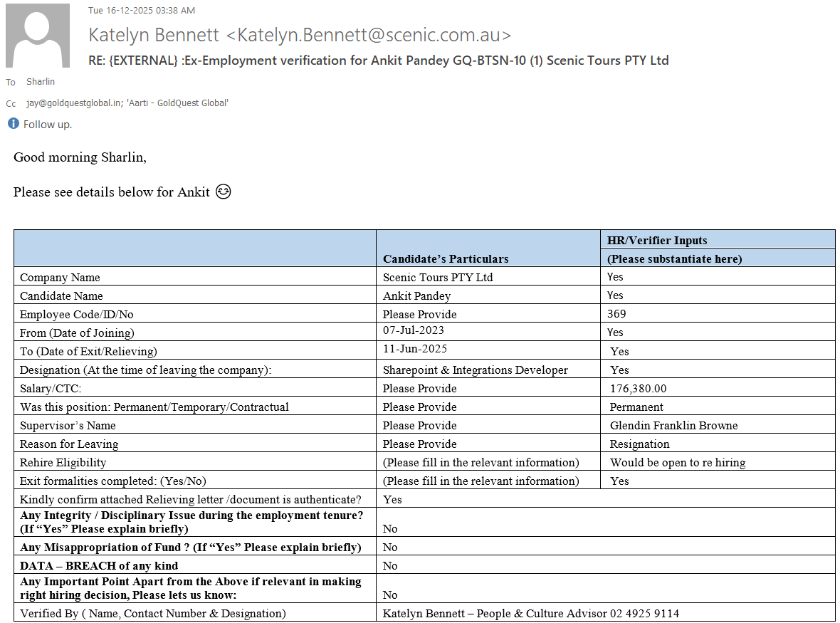Click the Follow up flag notice text
Viewport: 840px width, 623px height.
coord(48,125)
